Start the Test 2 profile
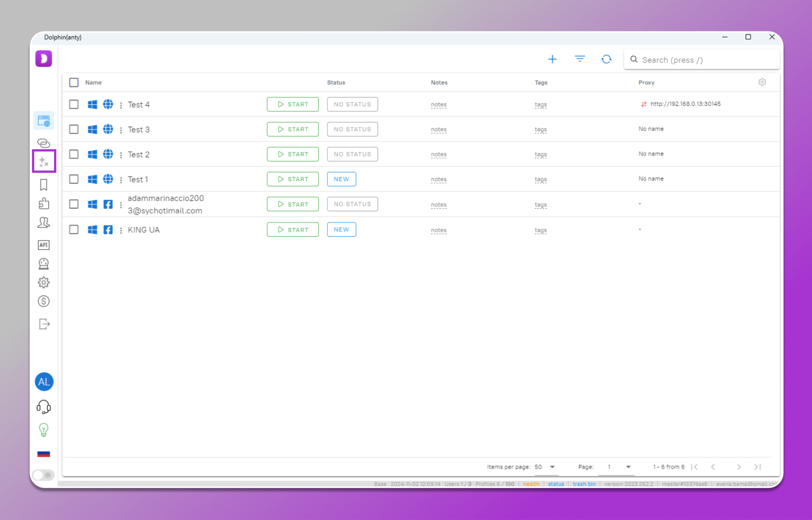 click(293, 154)
